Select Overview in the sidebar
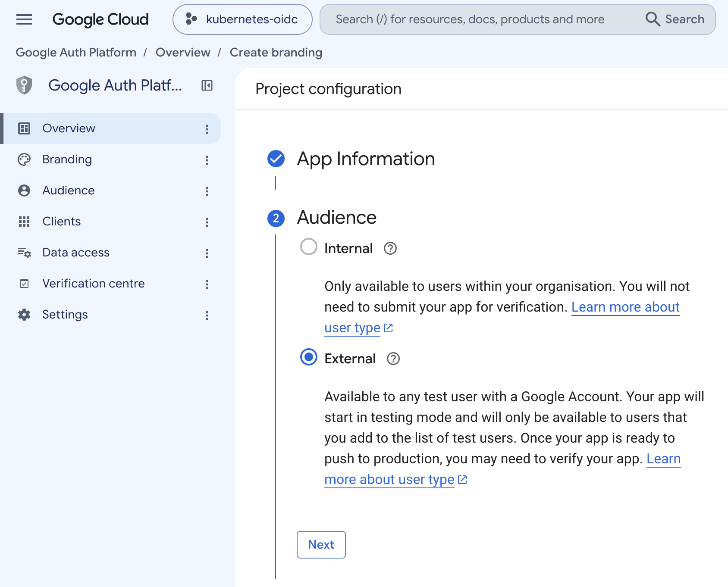This screenshot has width=728, height=587. (x=111, y=128)
